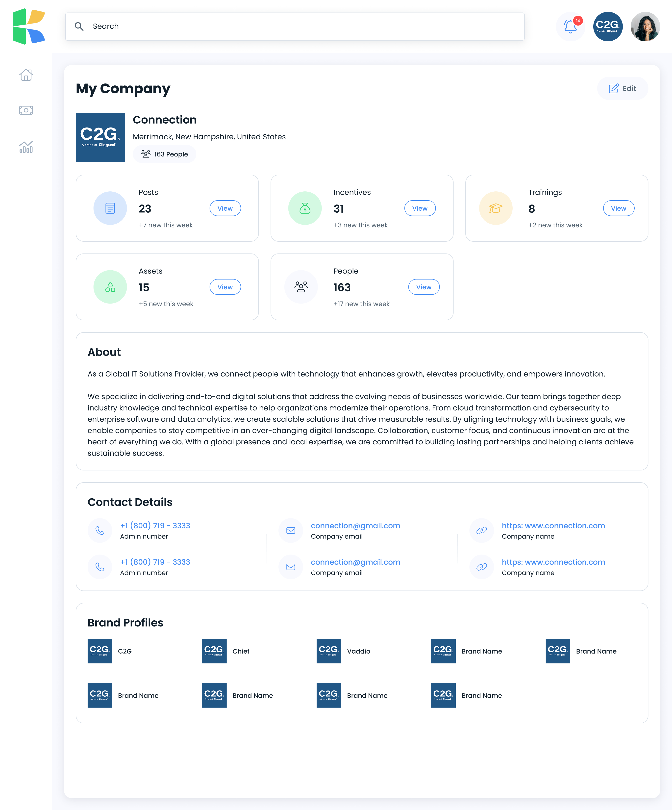Click the Contact Details heading
Screen dimensions: 672x810
point(130,502)
